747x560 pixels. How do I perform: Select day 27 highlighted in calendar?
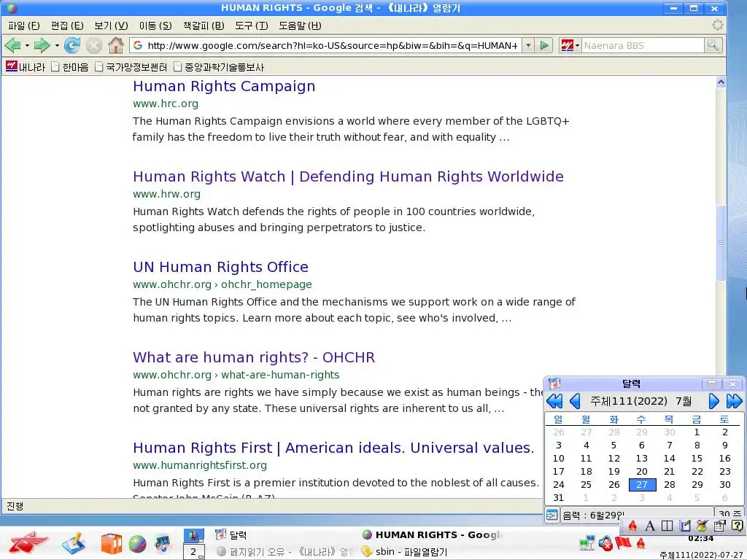pyautogui.click(x=642, y=485)
